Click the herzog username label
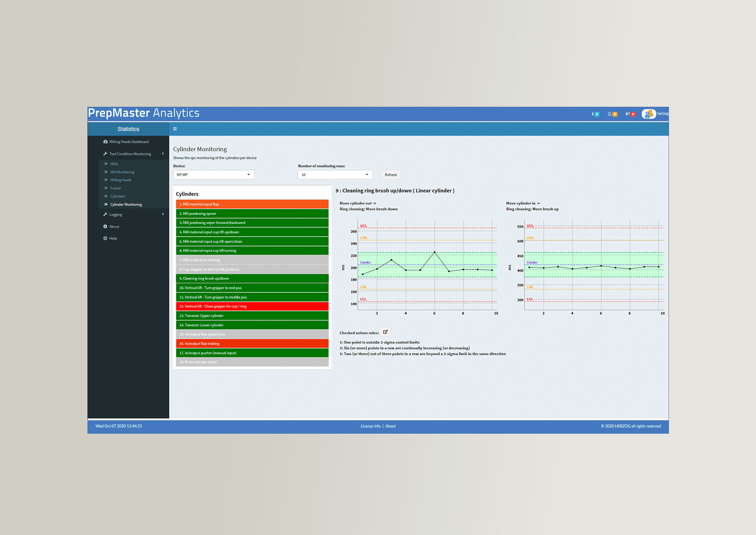Image resolution: width=756 pixels, height=535 pixels. pyautogui.click(x=663, y=114)
